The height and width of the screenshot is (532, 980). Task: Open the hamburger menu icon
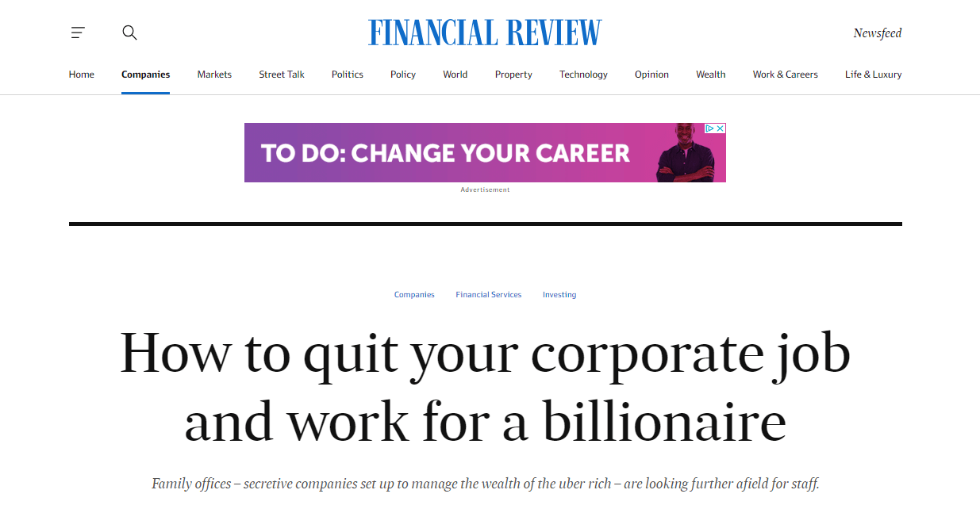(78, 33)
